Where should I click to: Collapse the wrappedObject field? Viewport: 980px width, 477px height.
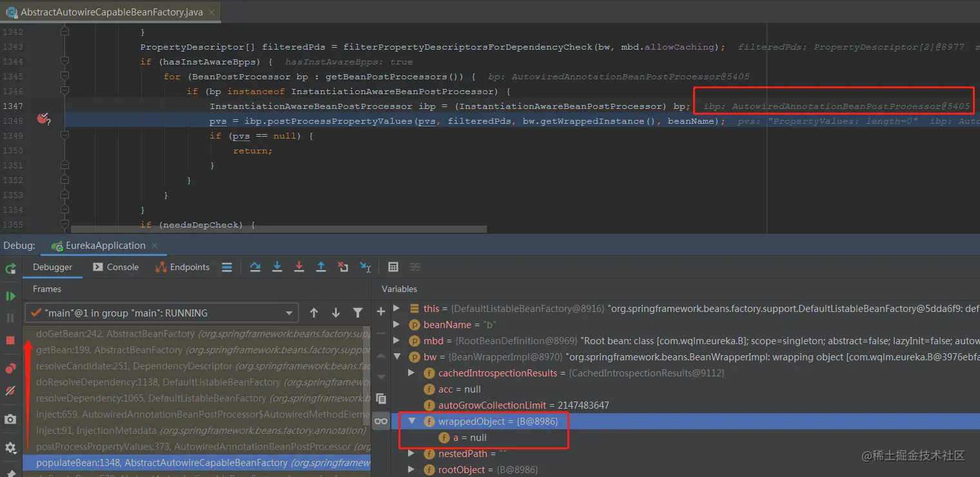(x=411, y=421)
